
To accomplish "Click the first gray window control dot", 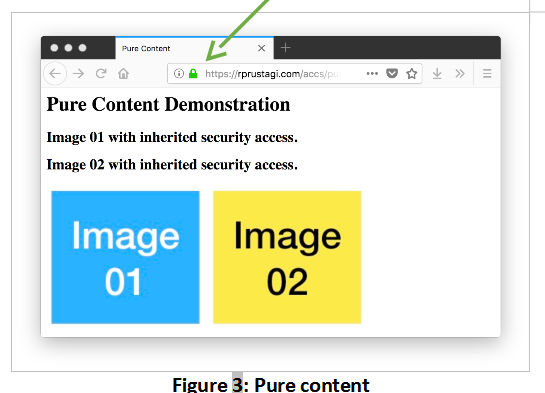I will coord(54,48).
